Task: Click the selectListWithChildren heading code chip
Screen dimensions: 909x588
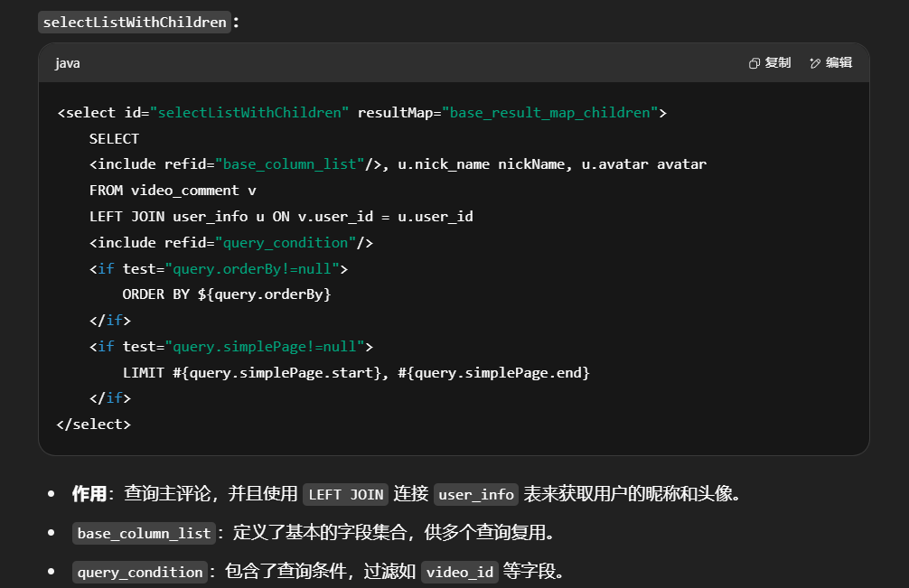Action: click(135, 22)
